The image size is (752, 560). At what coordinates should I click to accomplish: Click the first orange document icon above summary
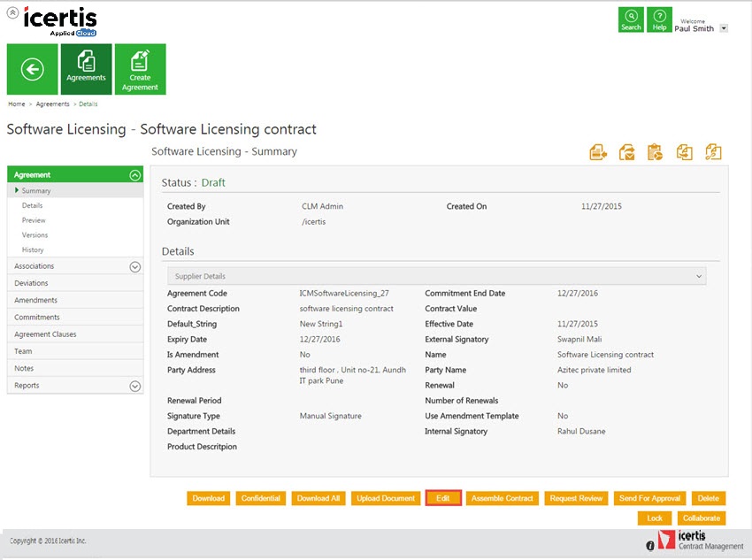click(x=599, y=152)
